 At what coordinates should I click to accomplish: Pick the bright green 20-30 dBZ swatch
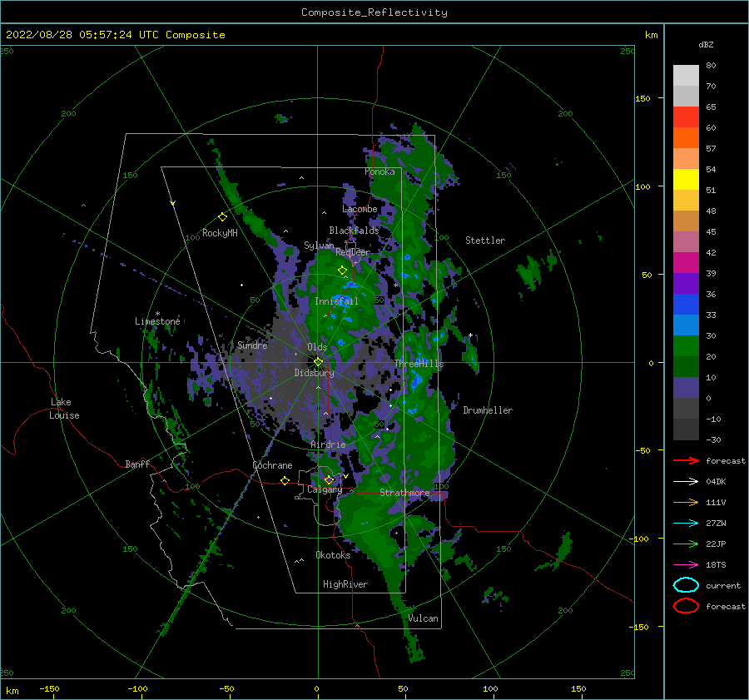686,346
